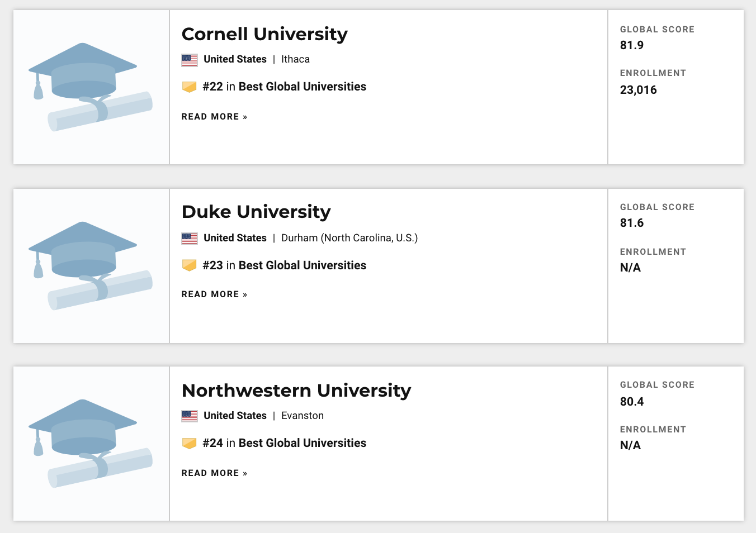Click the US flag icon beside Ithaca
The image size is (756, 533).
tap(190, 60)
